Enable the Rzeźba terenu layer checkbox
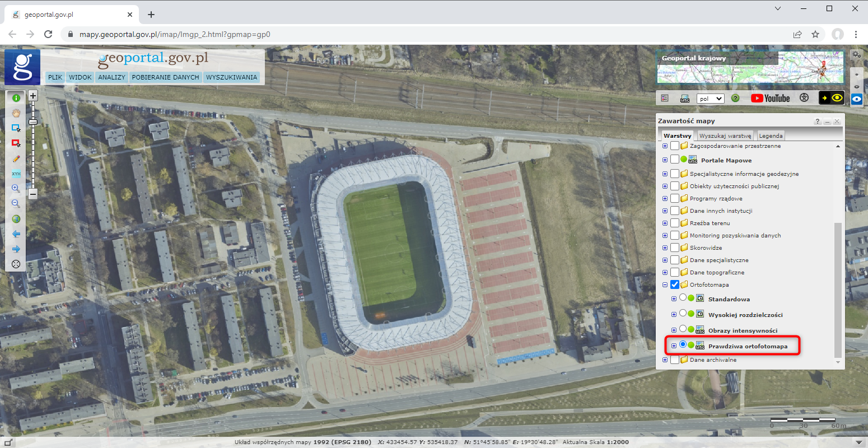The image size is (868, 448). [x=675, y=223]
